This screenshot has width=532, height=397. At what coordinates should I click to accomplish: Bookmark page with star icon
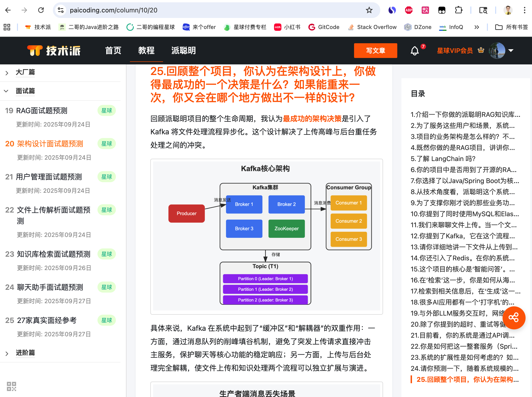coord(369,10)
